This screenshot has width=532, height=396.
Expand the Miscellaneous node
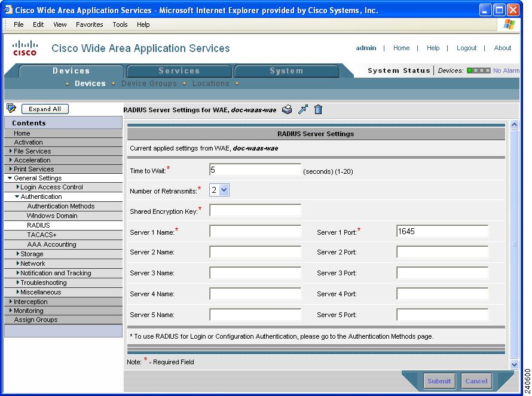(x=18, y=291)
